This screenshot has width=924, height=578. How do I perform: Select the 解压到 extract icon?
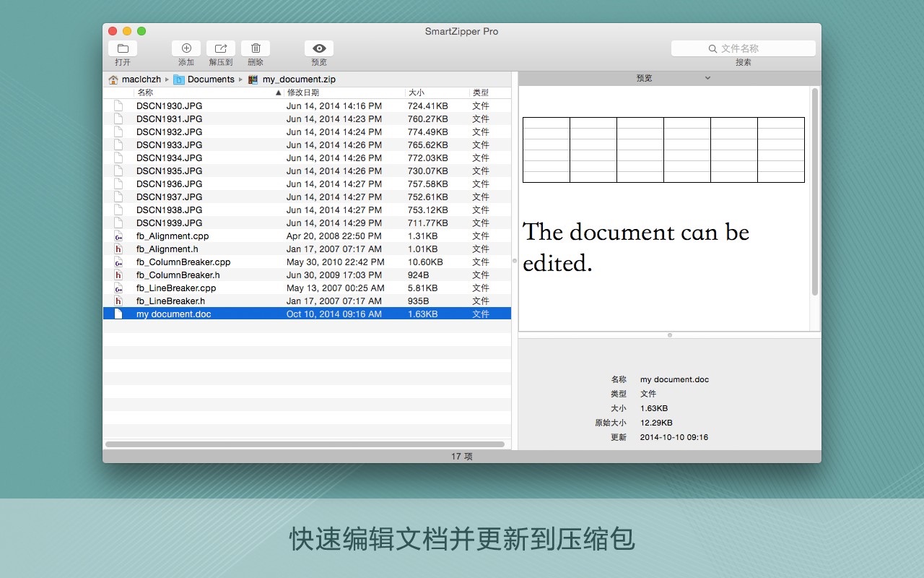pyautogui.click(x=220, y=46)
